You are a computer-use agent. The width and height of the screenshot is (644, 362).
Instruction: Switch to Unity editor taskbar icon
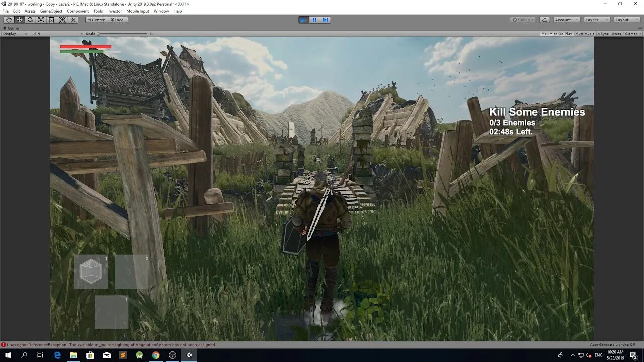[x=189, y=355]
